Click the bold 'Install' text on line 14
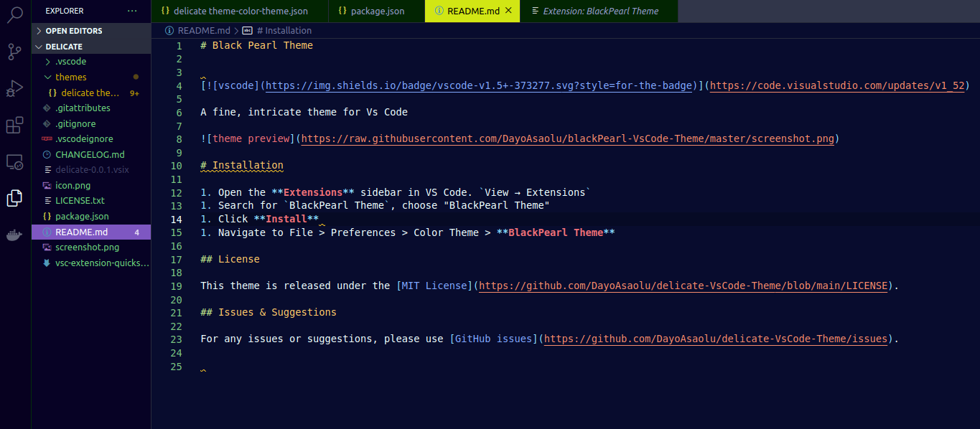The image size is (980, 429). click(x=286, y=219)
